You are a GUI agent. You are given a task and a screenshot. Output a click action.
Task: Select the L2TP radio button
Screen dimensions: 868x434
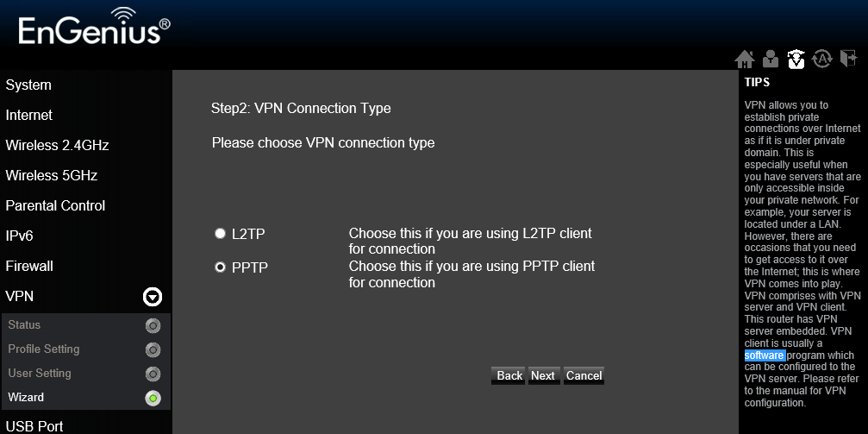click(221, 233)
